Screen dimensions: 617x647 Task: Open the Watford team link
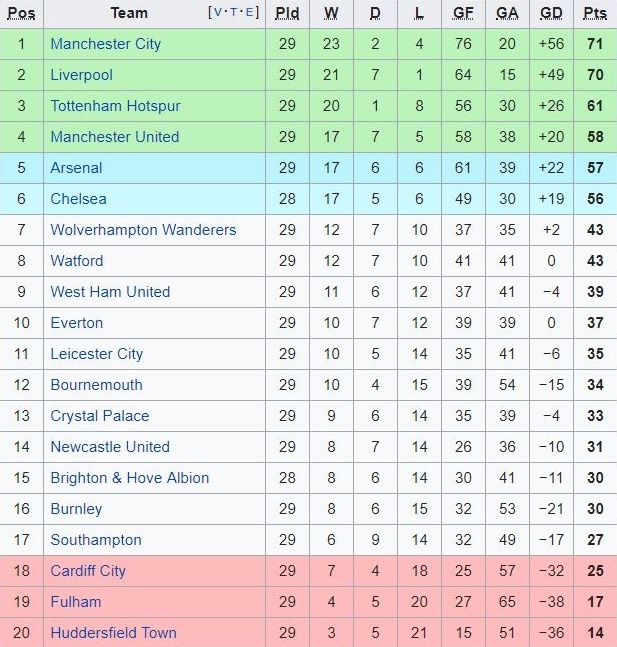76,261
